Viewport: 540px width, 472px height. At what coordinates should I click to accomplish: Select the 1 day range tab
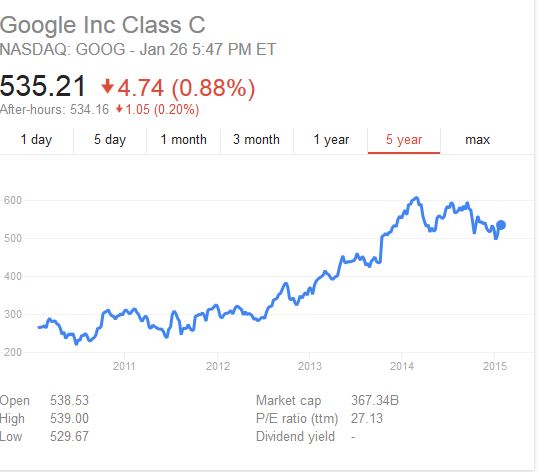(x=37, y=140)
